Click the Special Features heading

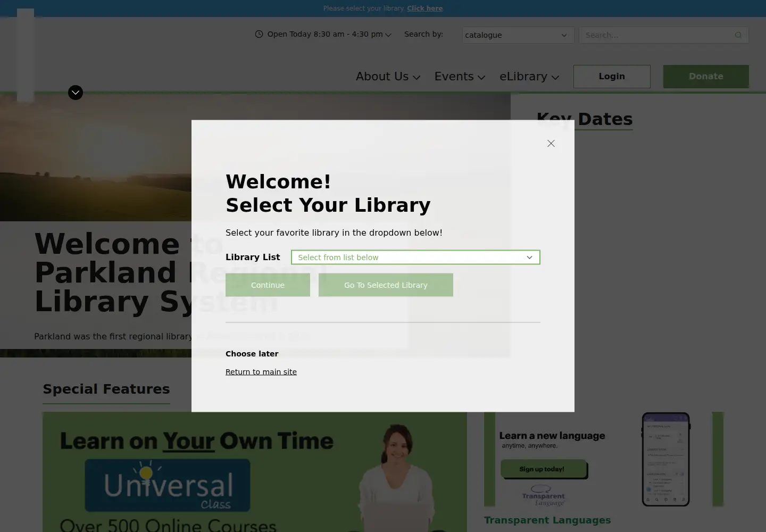106,389
